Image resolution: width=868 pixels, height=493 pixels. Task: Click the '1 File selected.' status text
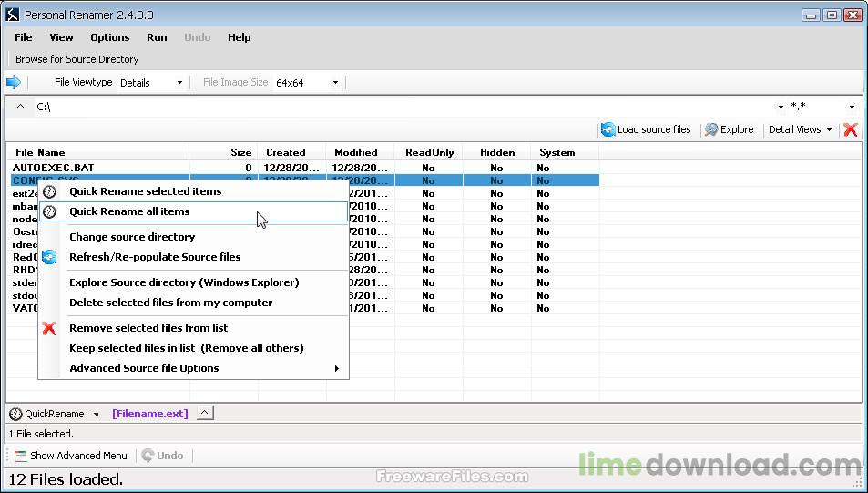coord(41,434)
